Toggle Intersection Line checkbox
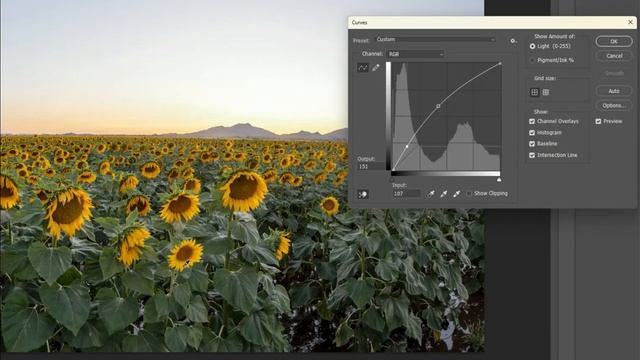Image resolution: width=640 pixels, height=360 pixels. (532, 155)
